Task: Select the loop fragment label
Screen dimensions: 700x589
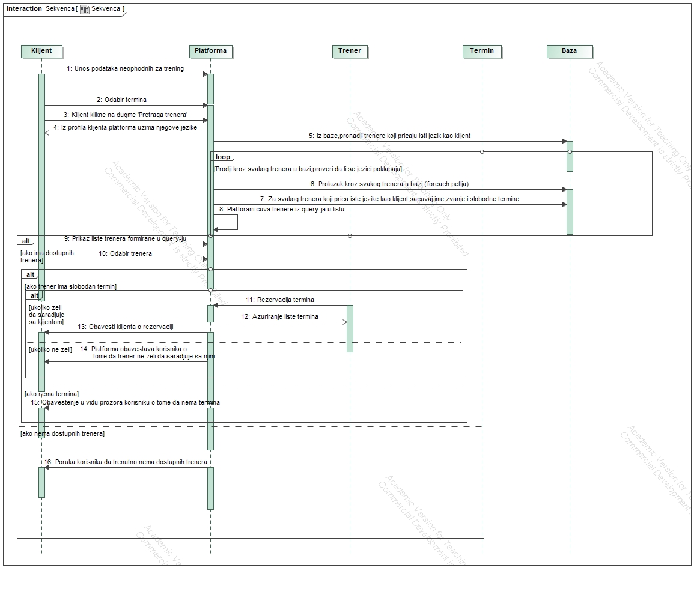Action: click(x=222, y=157)
